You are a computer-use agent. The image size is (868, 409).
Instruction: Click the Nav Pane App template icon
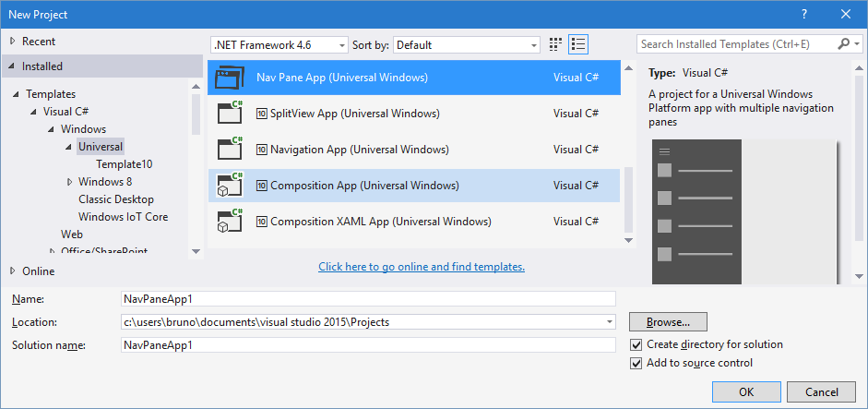point(229,78)
